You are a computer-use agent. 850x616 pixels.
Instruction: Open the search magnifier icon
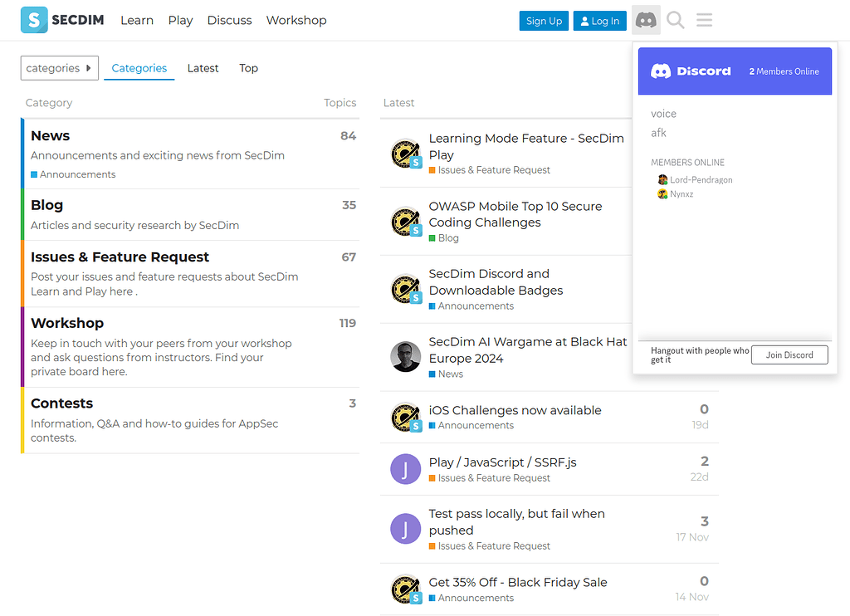coord(675,20)
